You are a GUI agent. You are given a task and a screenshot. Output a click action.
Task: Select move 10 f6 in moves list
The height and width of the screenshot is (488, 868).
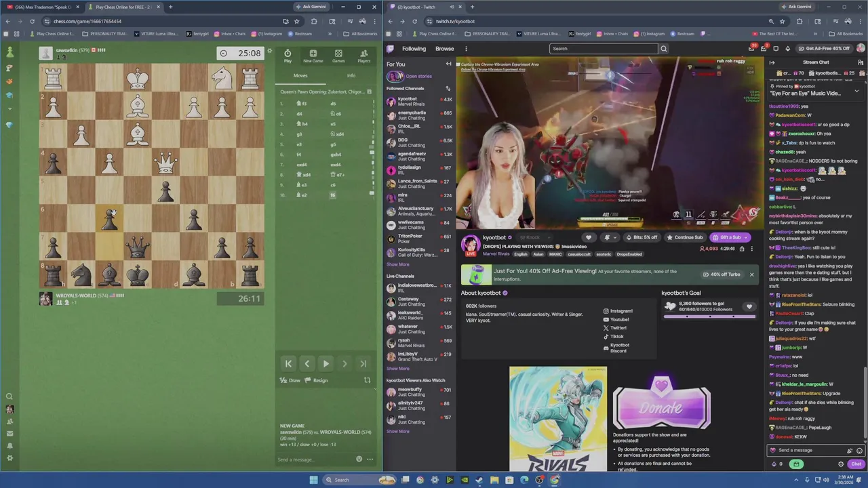click(x=333, y=195)
